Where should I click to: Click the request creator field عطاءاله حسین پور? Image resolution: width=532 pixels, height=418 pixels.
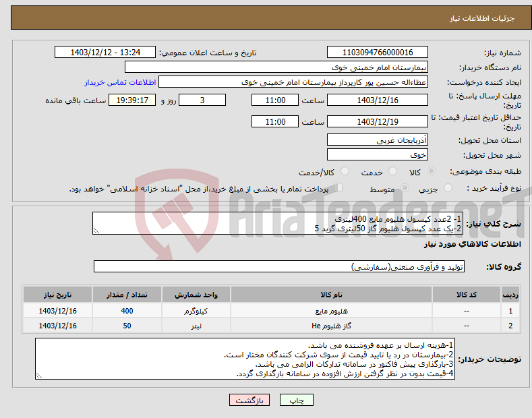point(293,82)
